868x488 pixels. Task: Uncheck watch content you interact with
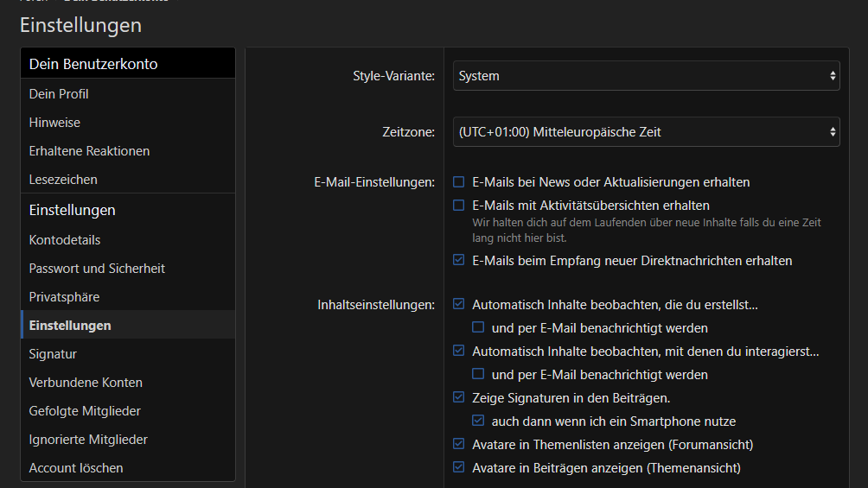459,351
